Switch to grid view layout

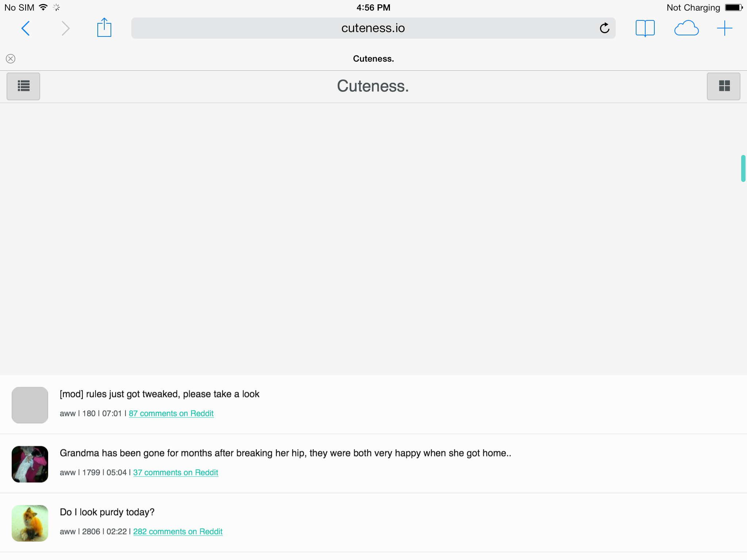(724, 86)
